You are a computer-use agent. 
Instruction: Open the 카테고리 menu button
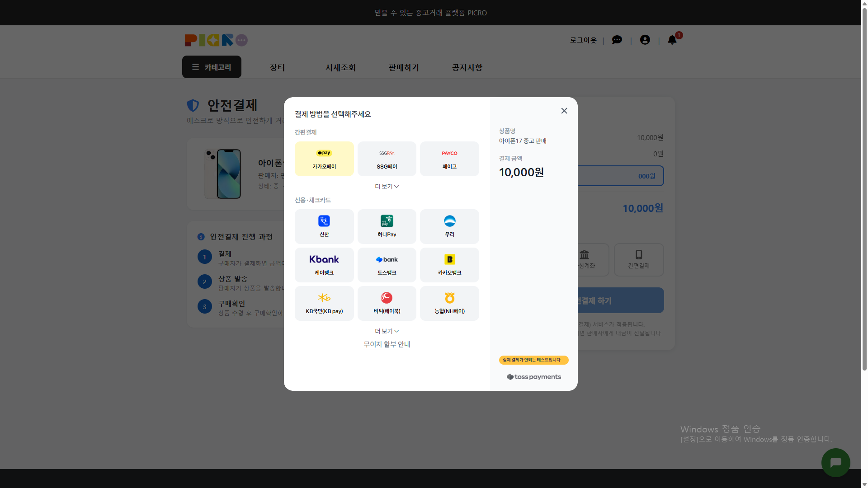click(x=212, y=67)
